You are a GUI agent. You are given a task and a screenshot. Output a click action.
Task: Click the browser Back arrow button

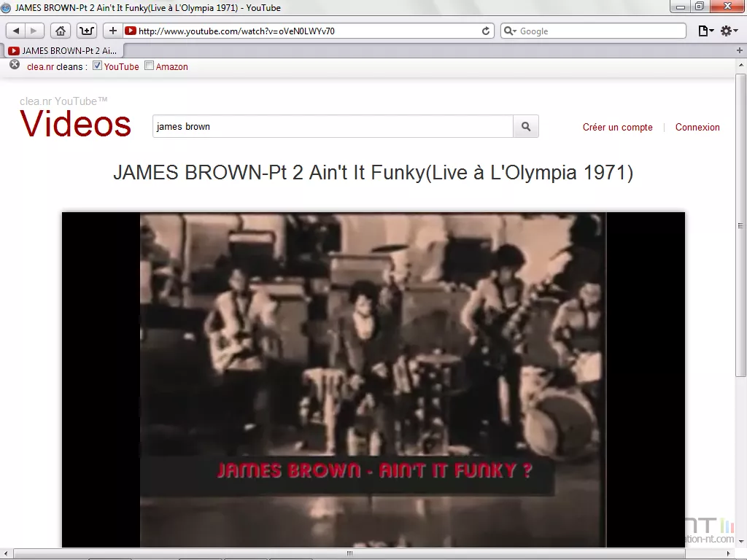click(x=16, y=31)
